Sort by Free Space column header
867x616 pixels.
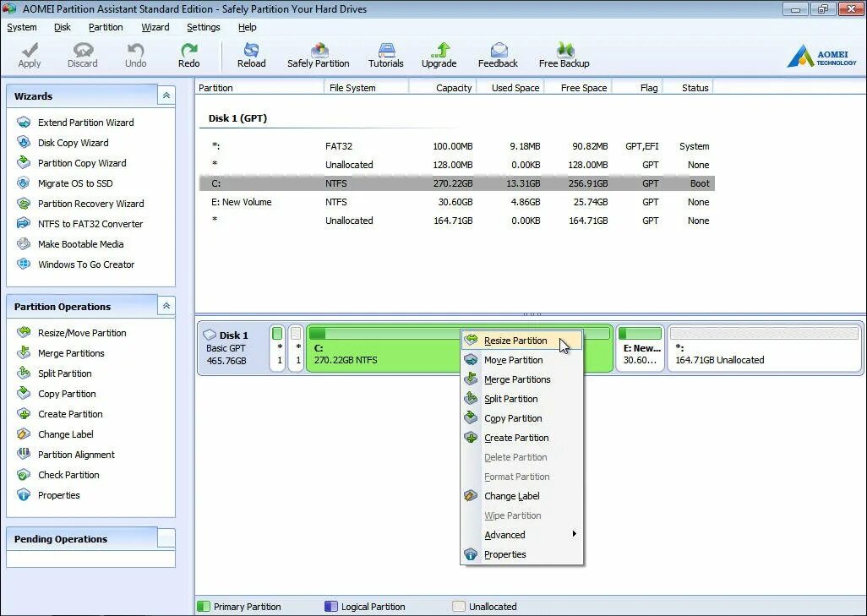pos(578,87)
